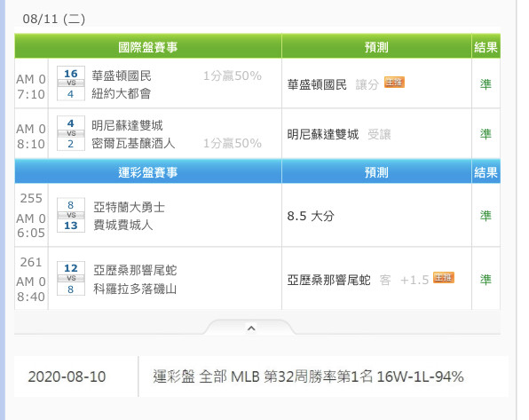The image size is (529, 420).
Task: Open the 16 vs 4 score box
Action: click(70, 83)
